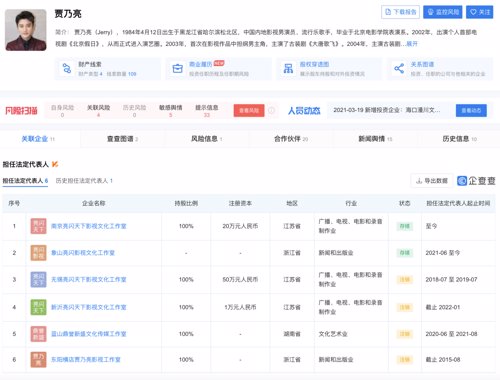This screenshot has width=500, height=380.
Task: Click the 关注 follow button
Action: click(480, 12)
